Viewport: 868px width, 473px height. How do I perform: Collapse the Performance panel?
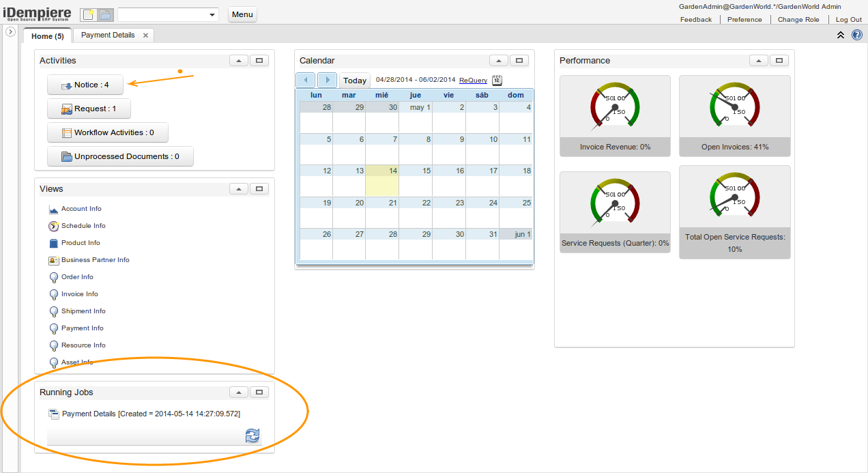click(758, 61)
